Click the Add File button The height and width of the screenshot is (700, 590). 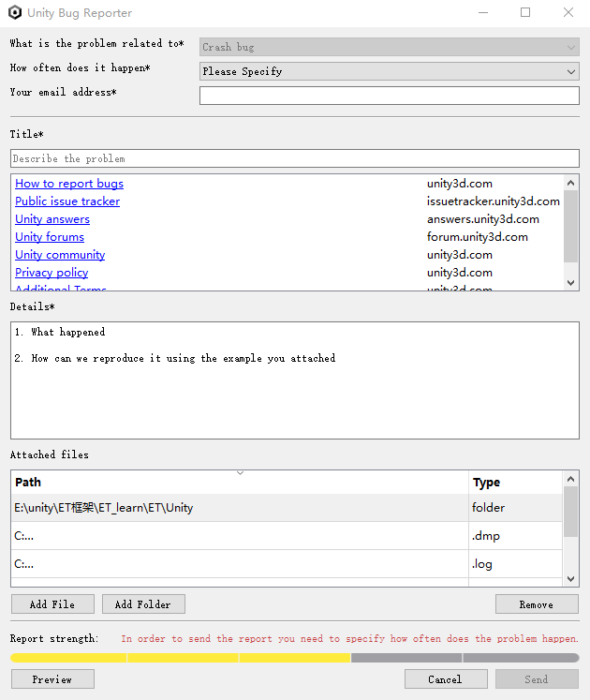pos(52,604)
